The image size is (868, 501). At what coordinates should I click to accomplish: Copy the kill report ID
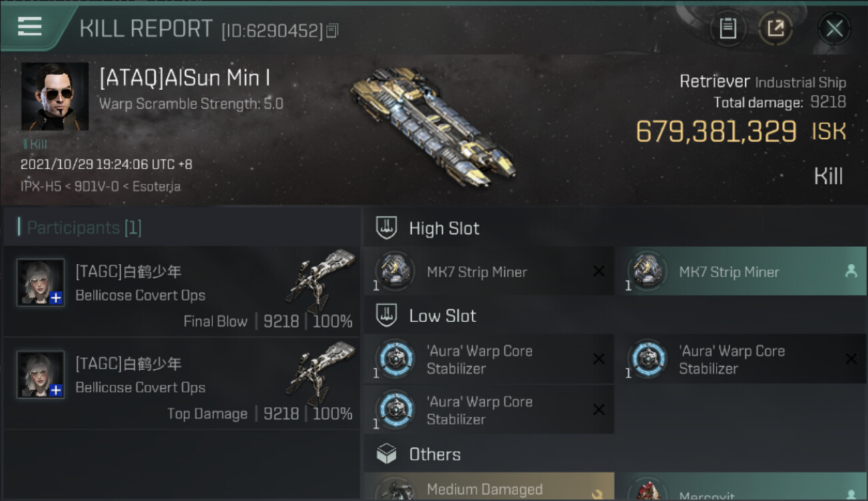click(x=333, y=30)
